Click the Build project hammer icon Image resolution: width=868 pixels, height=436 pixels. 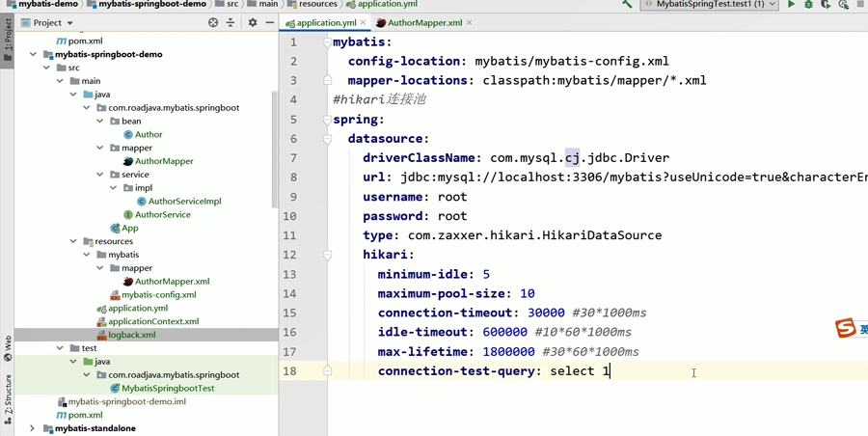(x=627, y=4)
